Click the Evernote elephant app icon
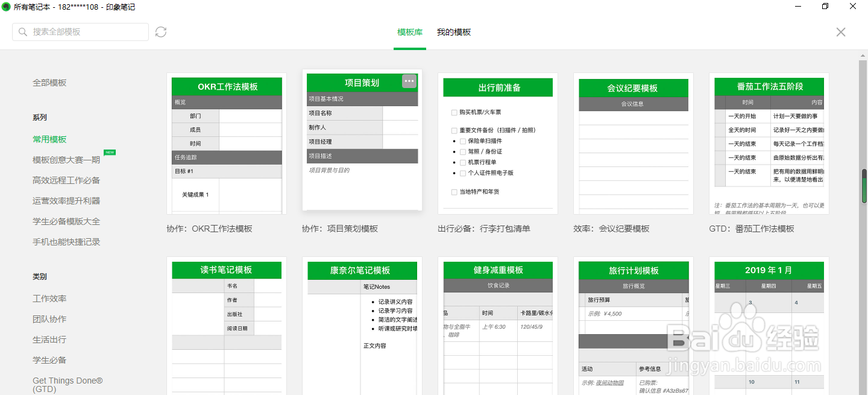Image resolution: width=868 pixels, height=395 pixels. tap(6, 7)
